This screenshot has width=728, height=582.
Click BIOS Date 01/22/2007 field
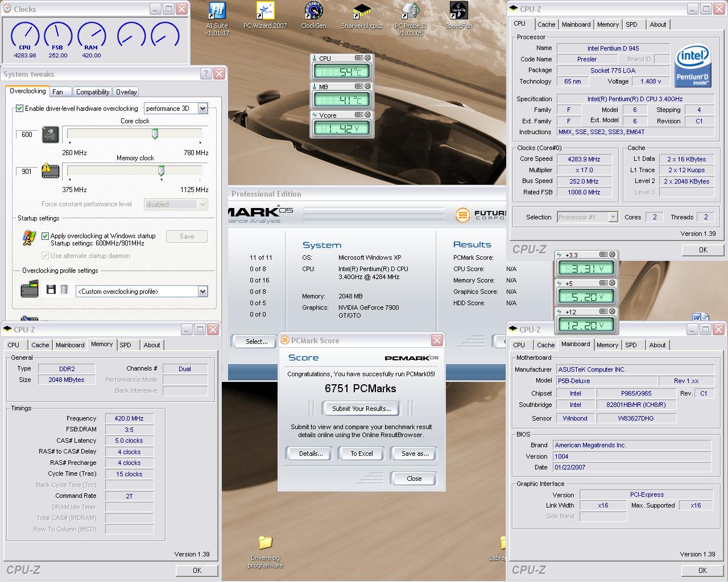(x=632, y=467)
